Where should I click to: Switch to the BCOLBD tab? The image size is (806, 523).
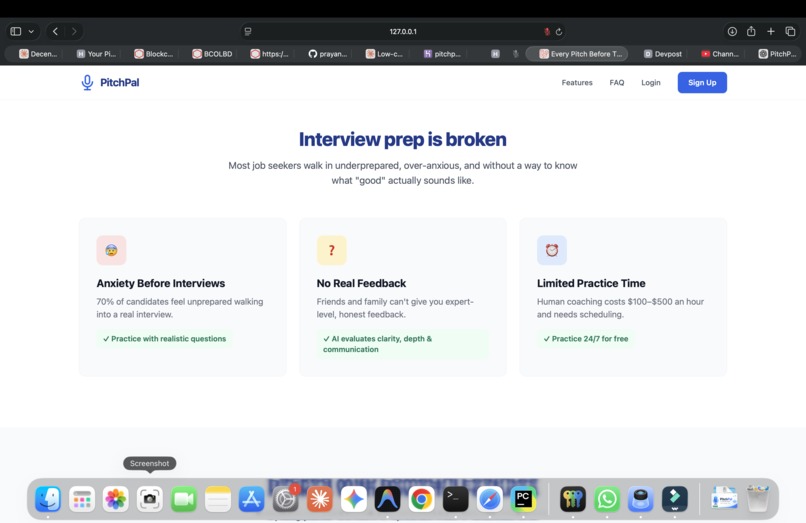point(212,53)
